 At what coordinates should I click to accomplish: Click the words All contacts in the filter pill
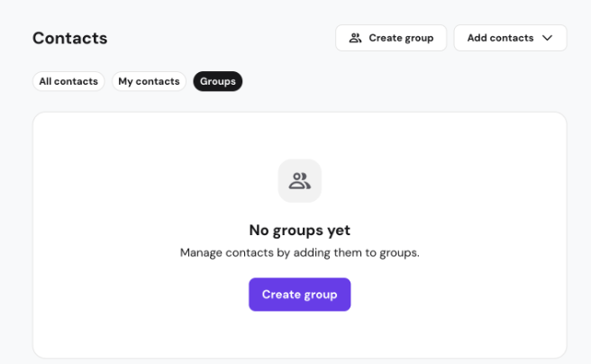pyautogui.click(x=68, y=81)
